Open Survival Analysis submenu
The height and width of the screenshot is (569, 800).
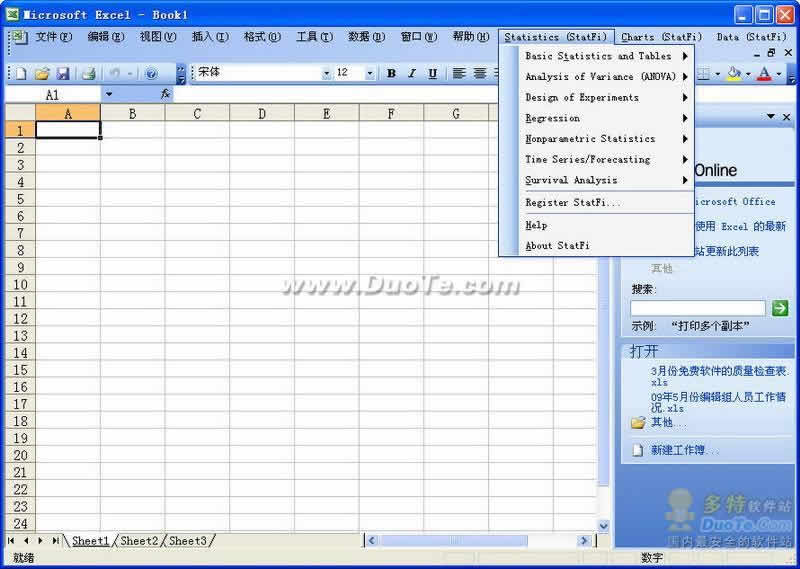[x=605, y=180]
